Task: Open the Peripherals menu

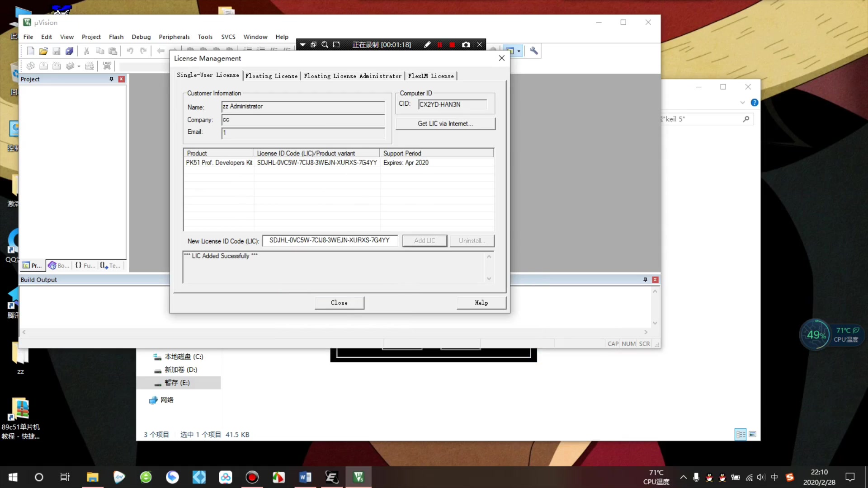Action: pos(174,37)
